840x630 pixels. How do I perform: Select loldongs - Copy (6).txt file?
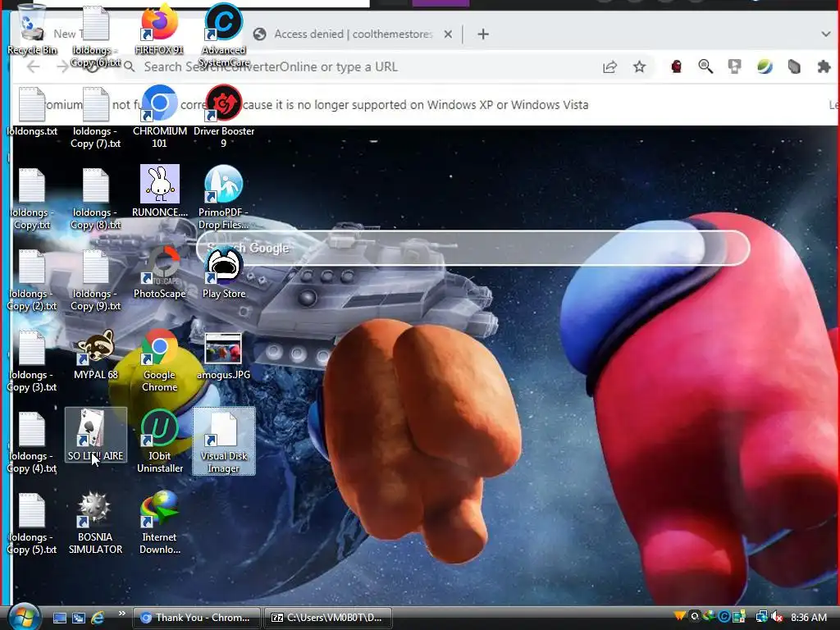point(95,36)
